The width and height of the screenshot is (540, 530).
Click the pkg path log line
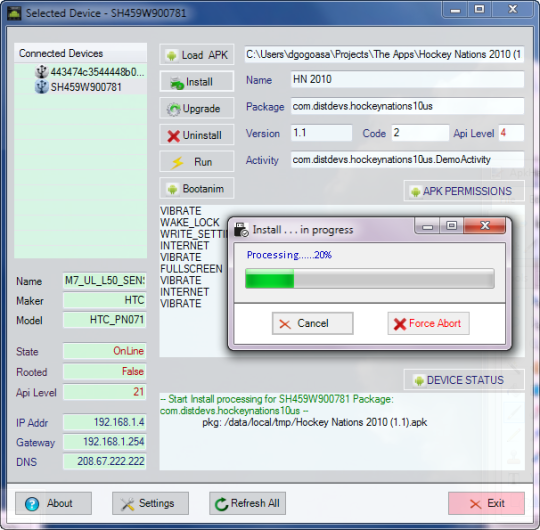point(314,422)
